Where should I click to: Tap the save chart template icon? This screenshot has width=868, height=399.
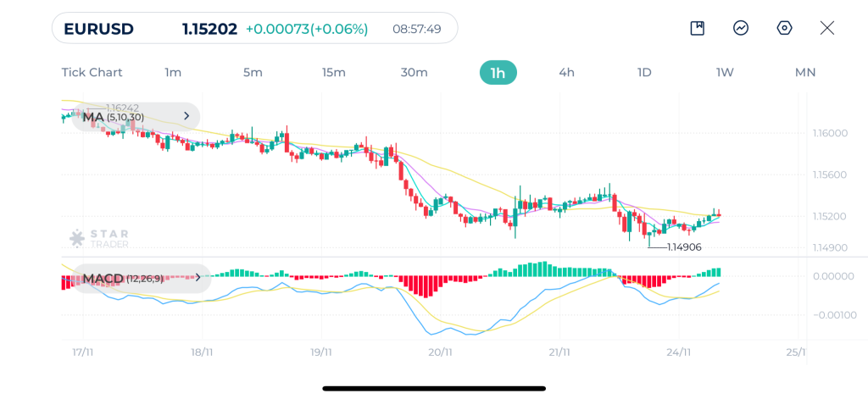click(698, 28)
